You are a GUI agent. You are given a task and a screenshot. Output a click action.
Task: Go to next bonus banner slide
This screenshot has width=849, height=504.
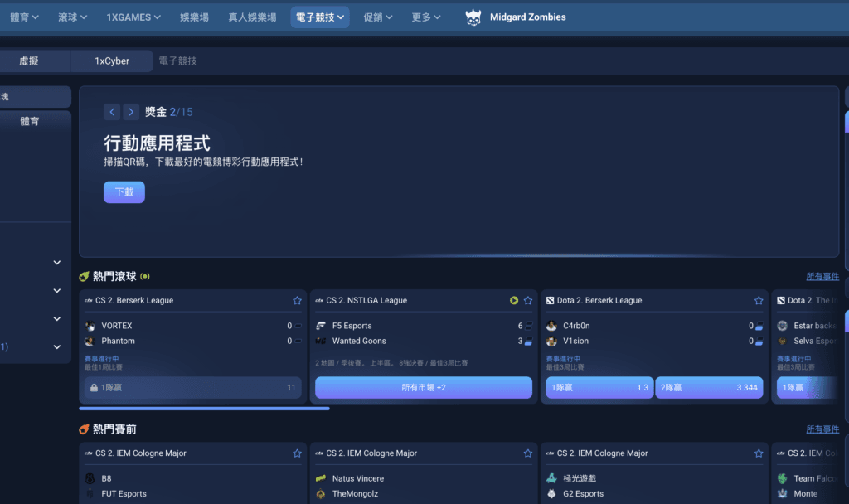131,112
